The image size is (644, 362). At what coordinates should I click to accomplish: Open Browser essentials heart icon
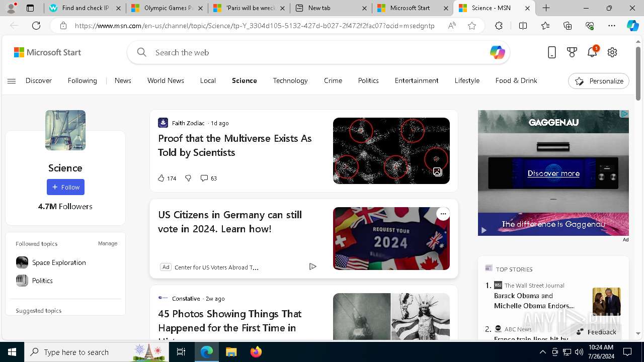pyautogui.click(x=590, y=26)
